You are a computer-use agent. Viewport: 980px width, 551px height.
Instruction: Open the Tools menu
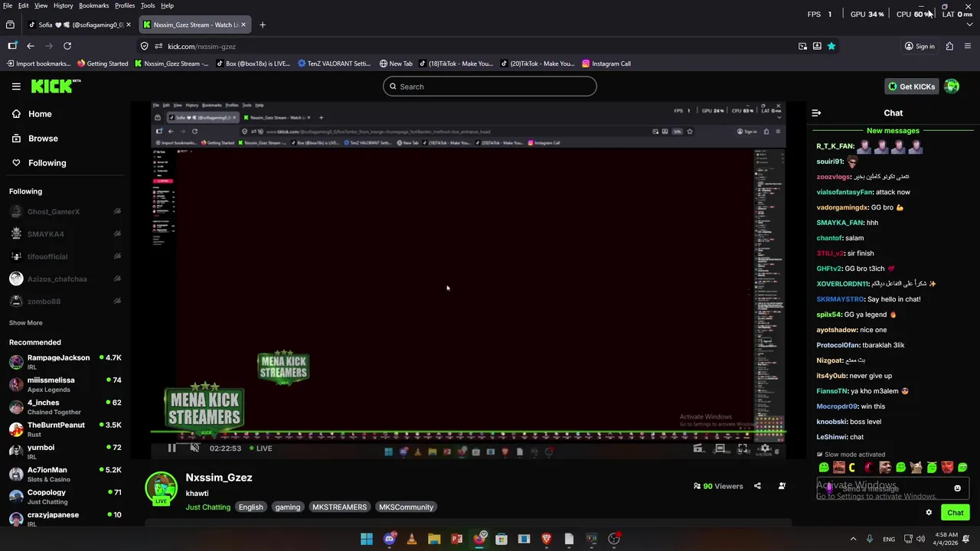tap(148, 5)
